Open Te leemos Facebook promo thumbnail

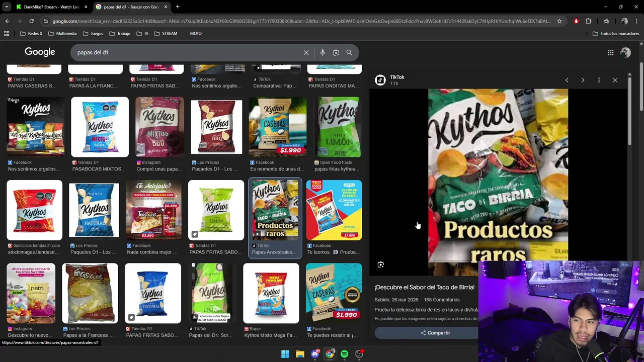click(x=334, y=210)
